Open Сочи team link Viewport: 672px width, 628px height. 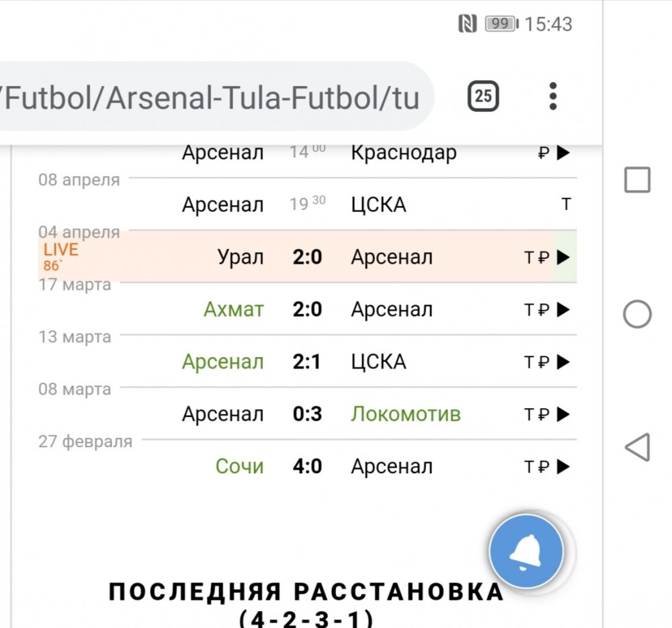tap(239, 467)
